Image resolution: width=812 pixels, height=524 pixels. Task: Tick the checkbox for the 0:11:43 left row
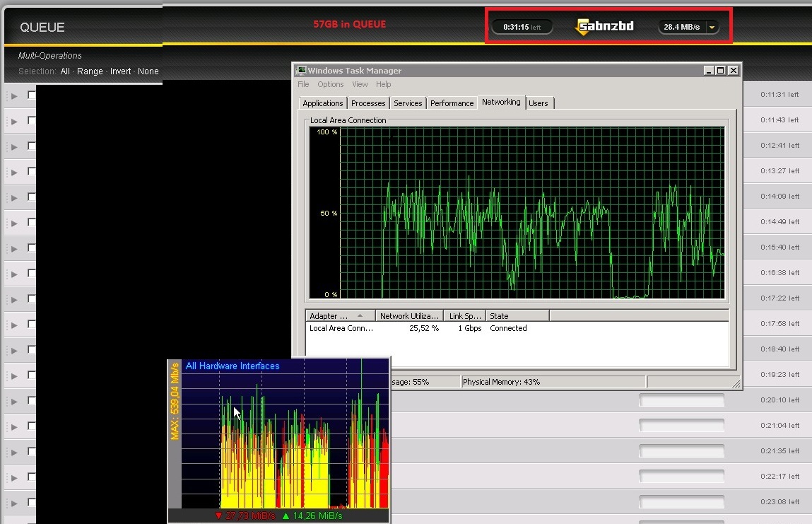tap(32, 120)
